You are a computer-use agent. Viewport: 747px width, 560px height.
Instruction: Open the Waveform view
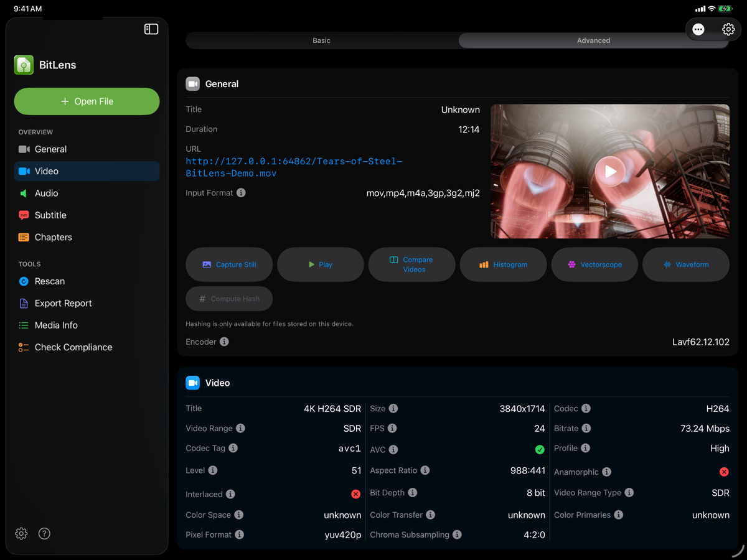[686, 264]
